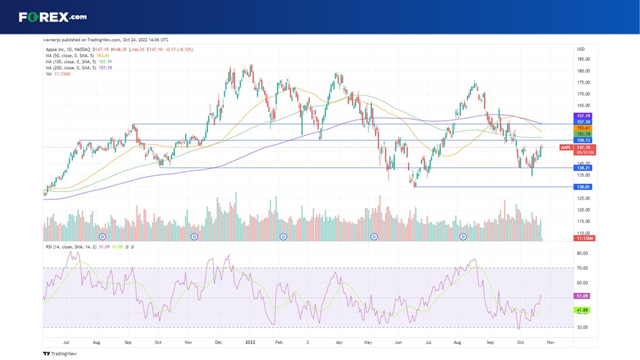Open the dividend marker near November 2021
Viewport: 640px width, 360px height.
pos(194,237)
